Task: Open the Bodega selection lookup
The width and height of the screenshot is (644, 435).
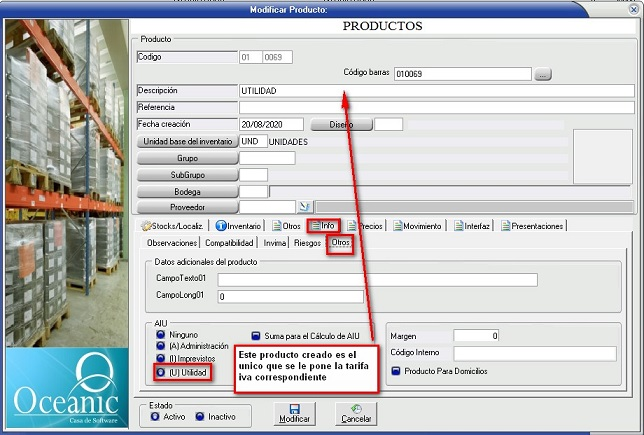Action: click(x=187, y=191)
